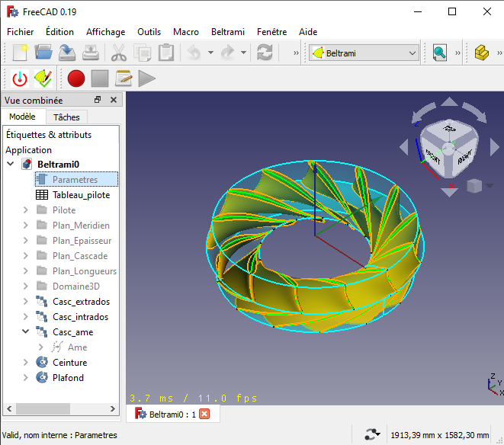This screenshot has height=445, width=504.
Task: Expand the Plan_Meridien folder
Action: point(26,226)
